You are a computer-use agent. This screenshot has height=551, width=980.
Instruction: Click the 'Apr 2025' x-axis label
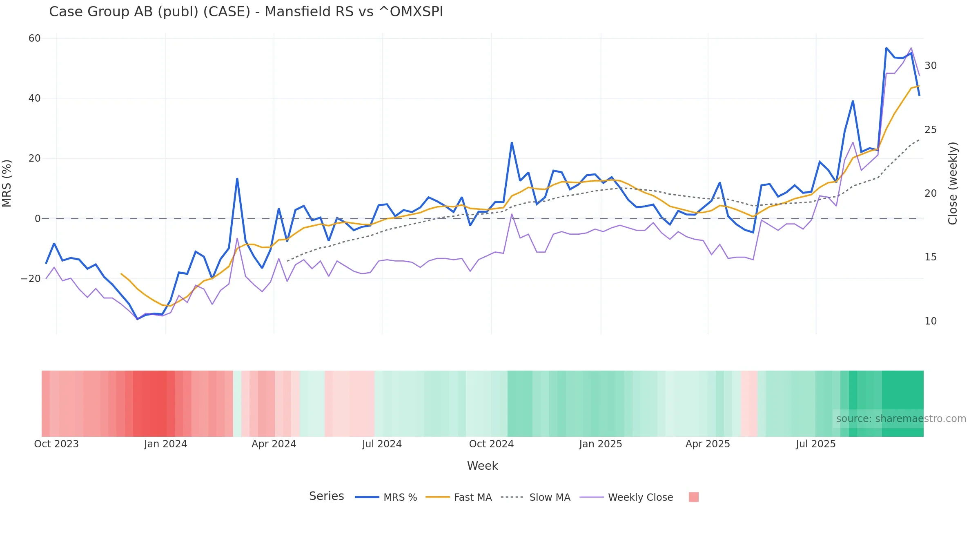pyautogui.click(x=708, y=444)
